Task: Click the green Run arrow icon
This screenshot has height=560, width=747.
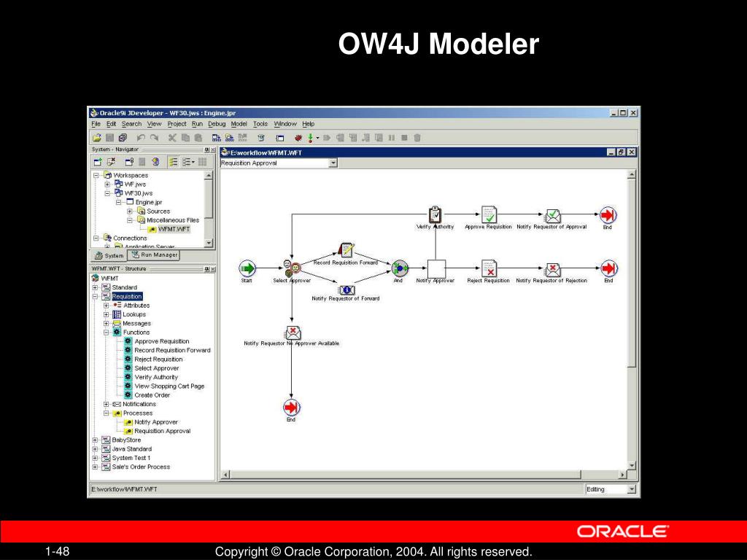Action: click(x=310, y=138)
